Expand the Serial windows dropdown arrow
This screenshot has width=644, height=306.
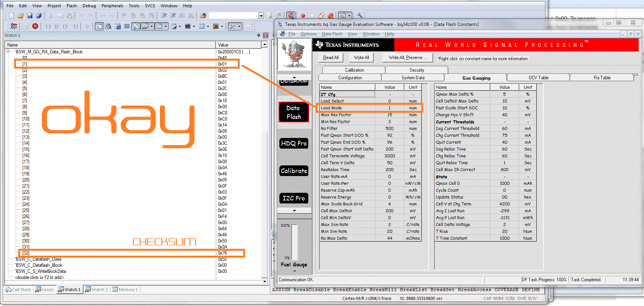point(180,26)
